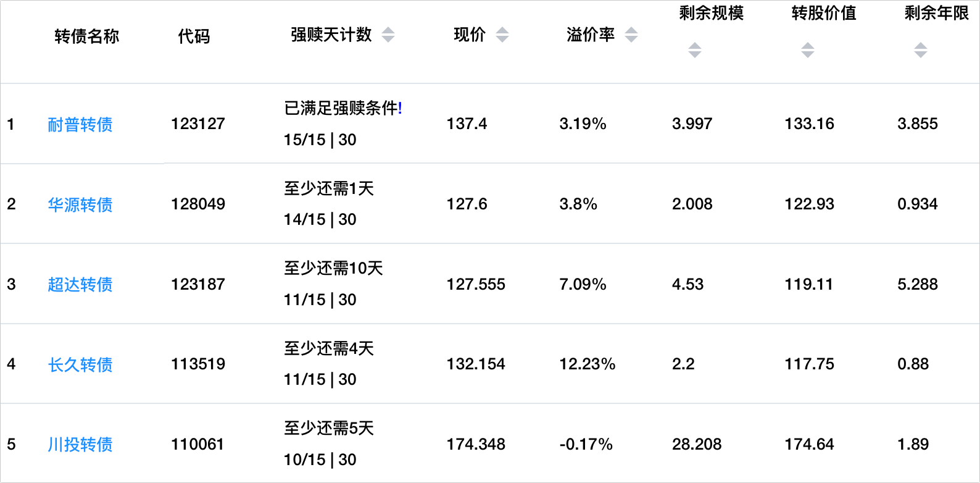980x483 pixels.
Task: Open 华源转债 bond link
Action: click(80, 204)
